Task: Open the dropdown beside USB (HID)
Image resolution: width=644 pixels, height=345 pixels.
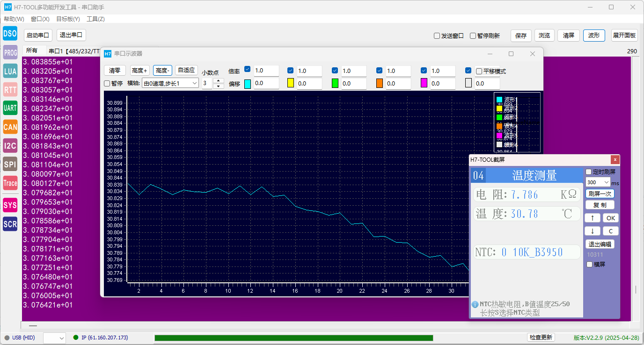Action: pyautogui.click(x=54, y=338)
